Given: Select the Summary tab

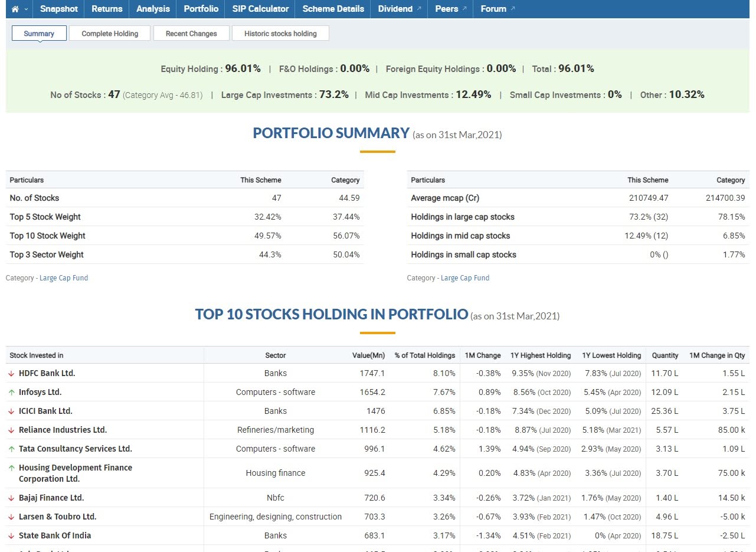Looking at the screenshot, I should click(39, 34).
